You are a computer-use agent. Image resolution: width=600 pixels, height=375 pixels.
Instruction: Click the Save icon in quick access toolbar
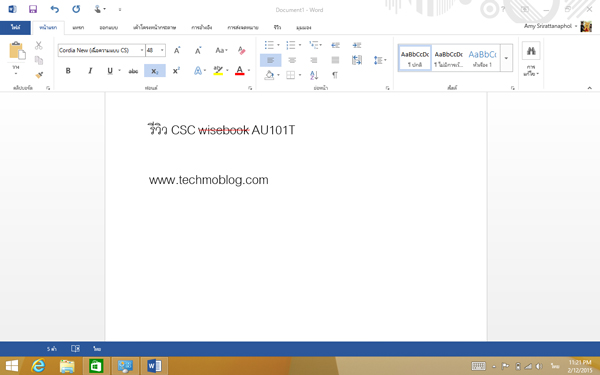[x=33, y=9]
